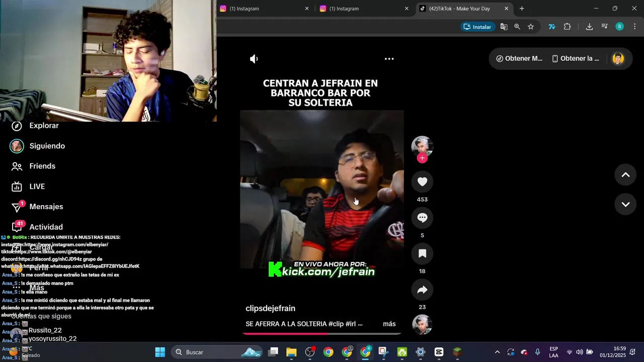Open Minecraft block icon on taskbar

pos(457,352)
